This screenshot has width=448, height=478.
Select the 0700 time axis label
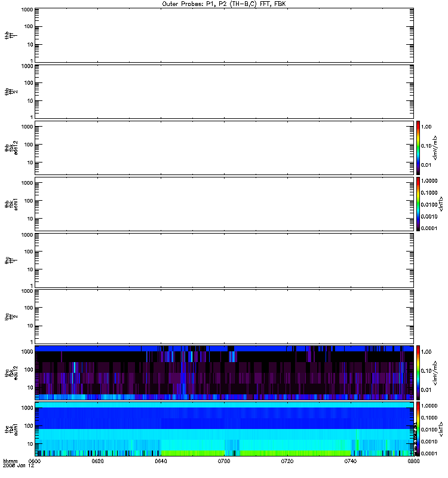(x=224, y=461)
